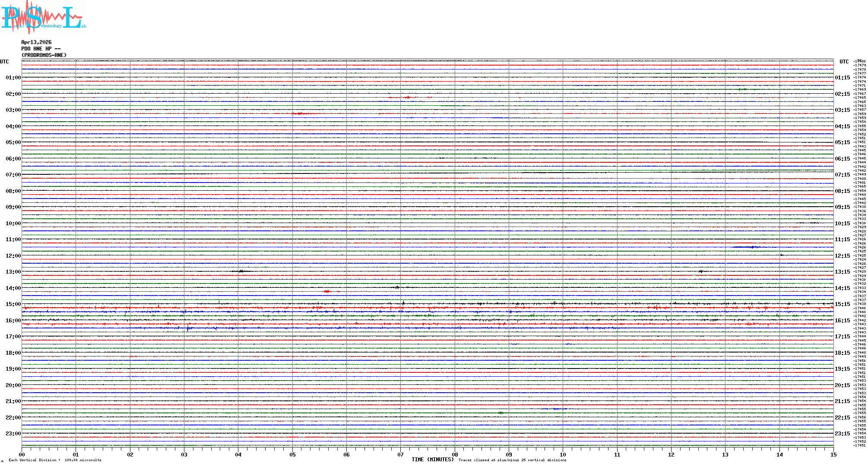The width and height of the screenshot is (868, 466).
Task: Click the 10 minute tick on bottom axis
Action: (563, 454)
